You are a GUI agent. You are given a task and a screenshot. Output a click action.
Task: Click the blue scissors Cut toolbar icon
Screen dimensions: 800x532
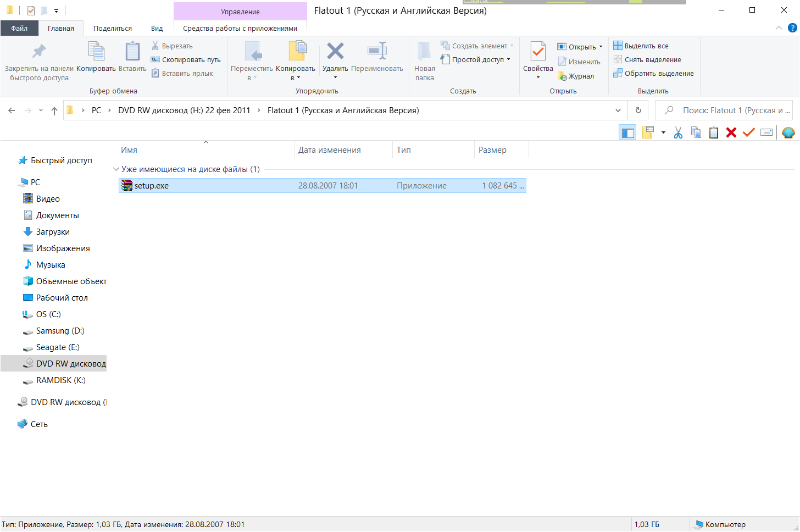point(679,132)
